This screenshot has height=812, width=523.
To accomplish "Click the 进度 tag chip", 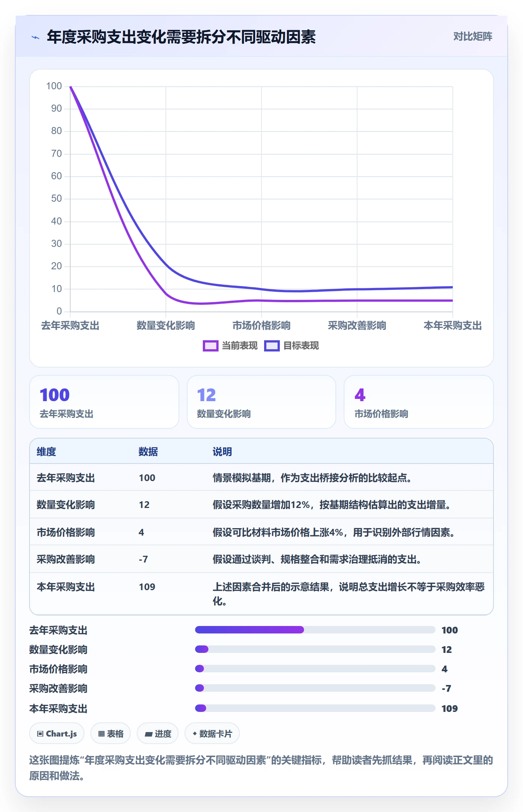I will point(158,734).
